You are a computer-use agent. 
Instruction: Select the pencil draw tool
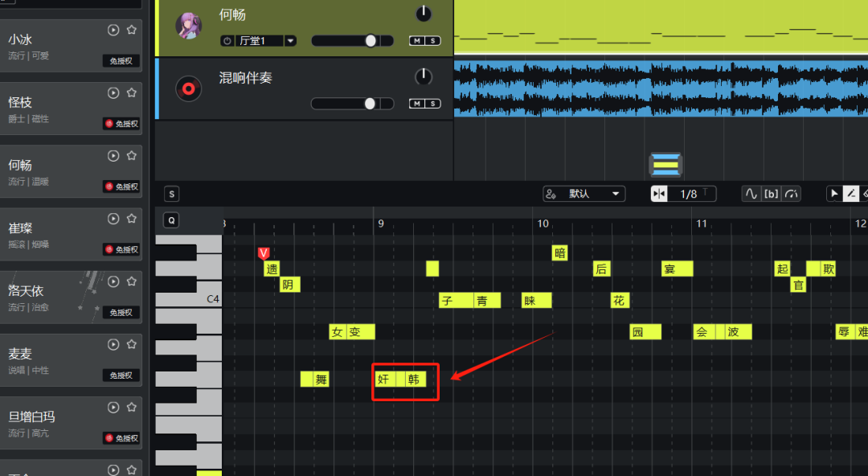coord(850,194)
